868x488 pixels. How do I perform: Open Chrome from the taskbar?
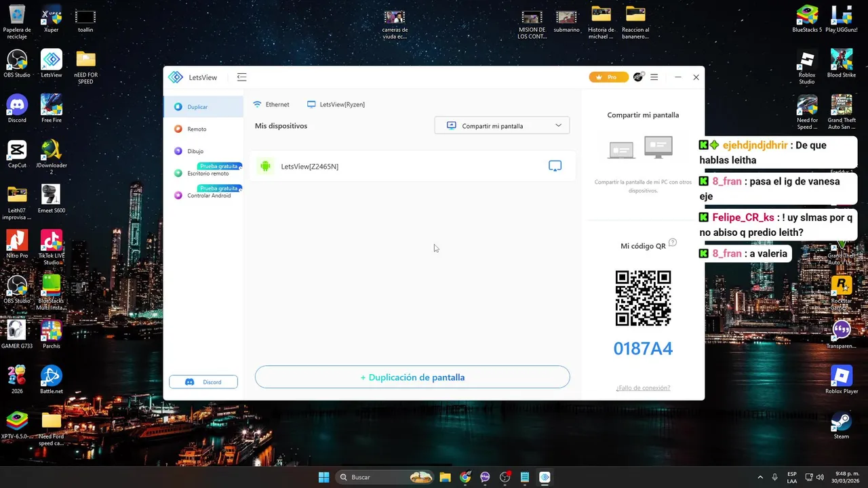point(465,477)
